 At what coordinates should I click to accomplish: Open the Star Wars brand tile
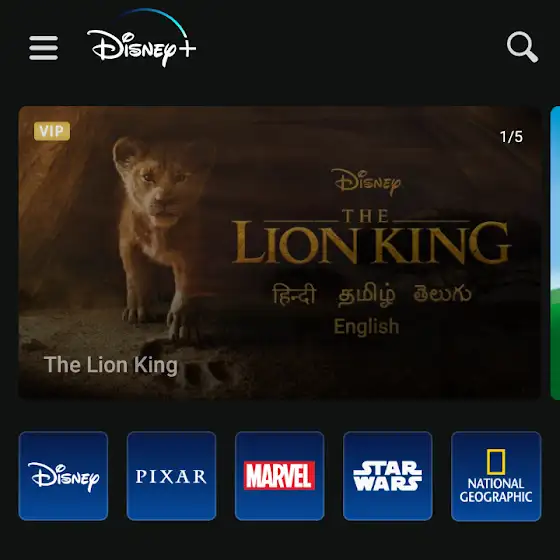tap(388, 476)
